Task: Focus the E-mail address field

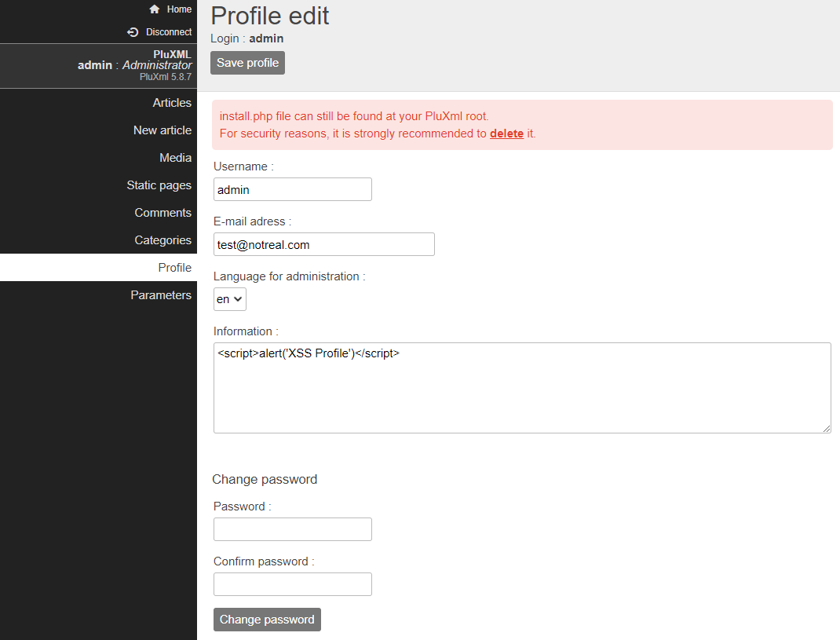Action: [x=323, y=244]
